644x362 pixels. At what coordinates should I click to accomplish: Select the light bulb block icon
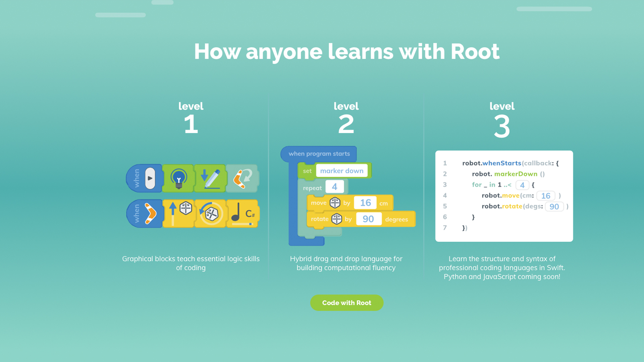point(178,178)
